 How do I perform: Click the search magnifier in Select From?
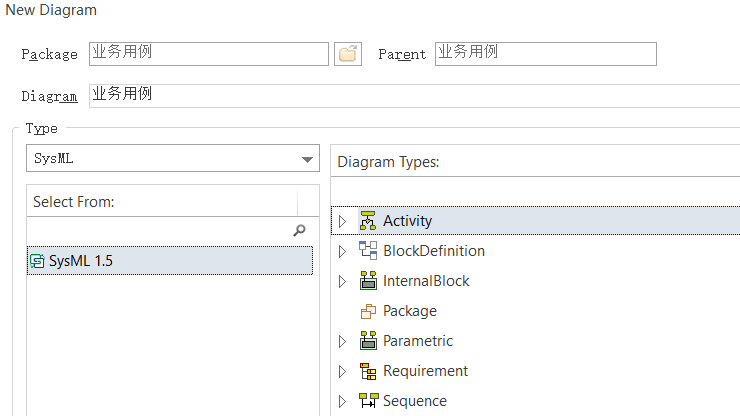click(x=299, y=230)
